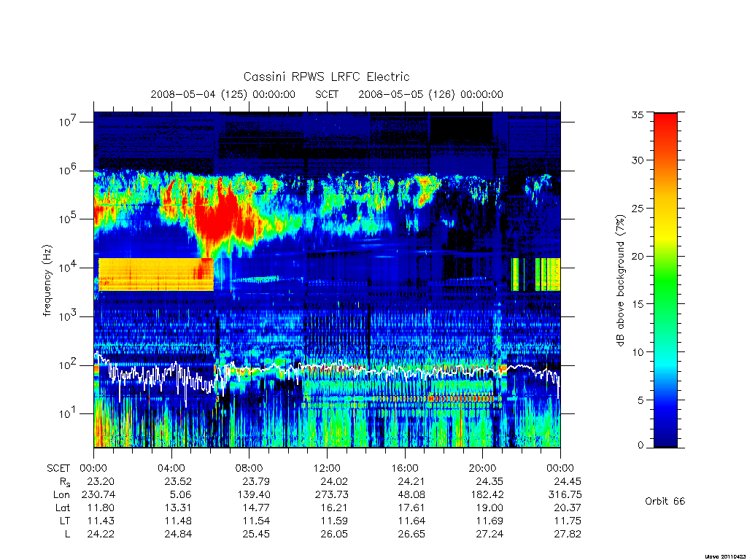Click the 'Lon' row label
The width and height of the screenshot is (747, 560).
(61, 495)
